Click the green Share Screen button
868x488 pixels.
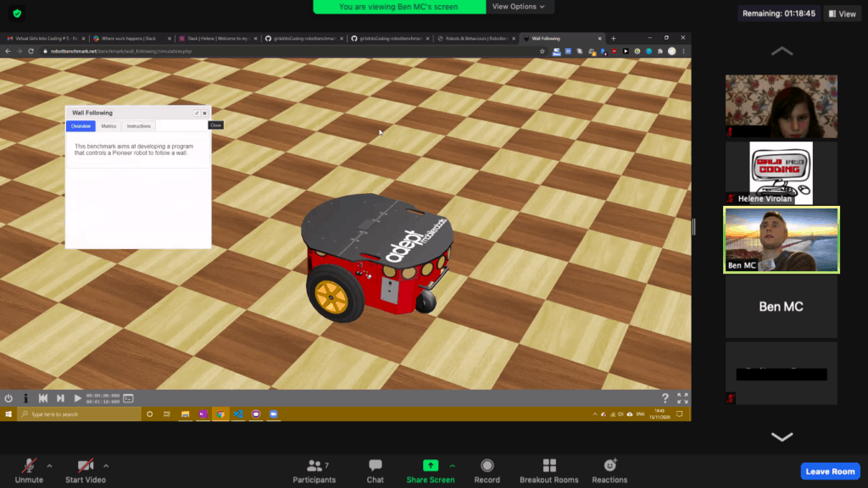pyautogui.click(x=430, y=471)
